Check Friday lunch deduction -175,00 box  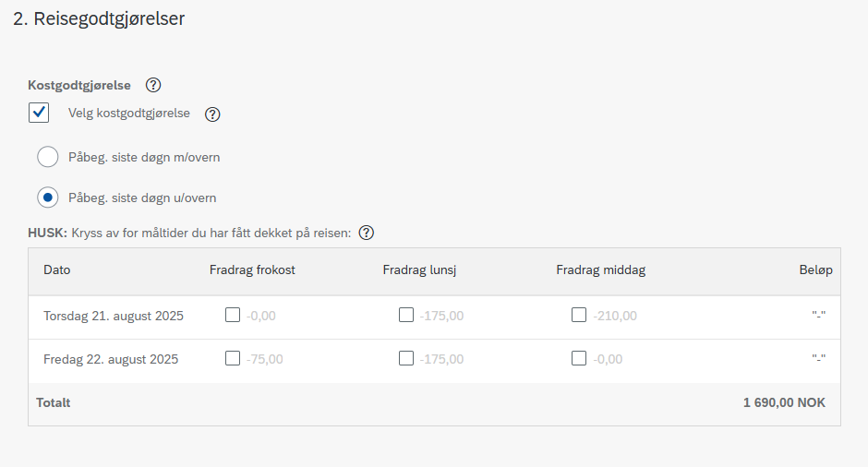point(405,358)
